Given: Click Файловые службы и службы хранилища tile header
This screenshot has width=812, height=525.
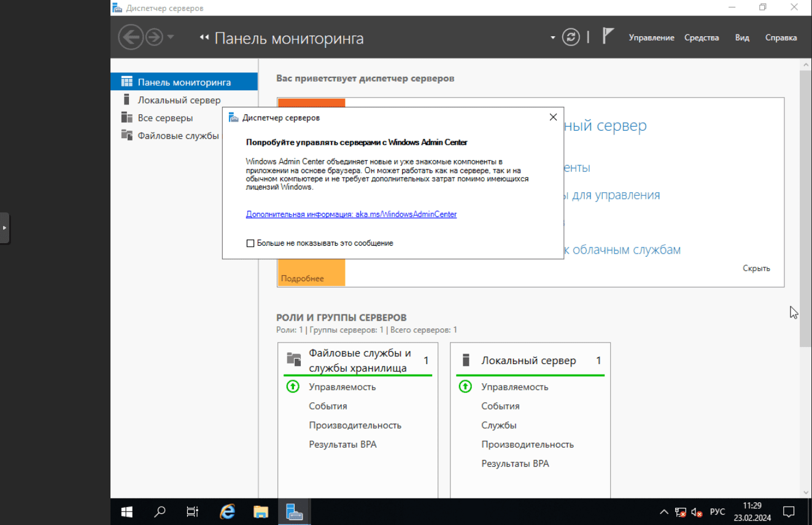Looking at the screenshot, I should tap(360, 360).
